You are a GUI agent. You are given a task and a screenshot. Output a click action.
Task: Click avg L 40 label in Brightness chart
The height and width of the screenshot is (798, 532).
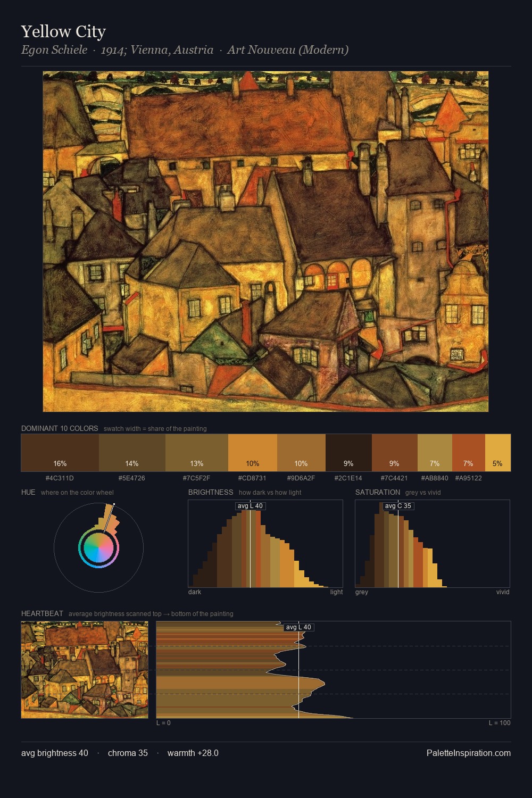[250, 506]
